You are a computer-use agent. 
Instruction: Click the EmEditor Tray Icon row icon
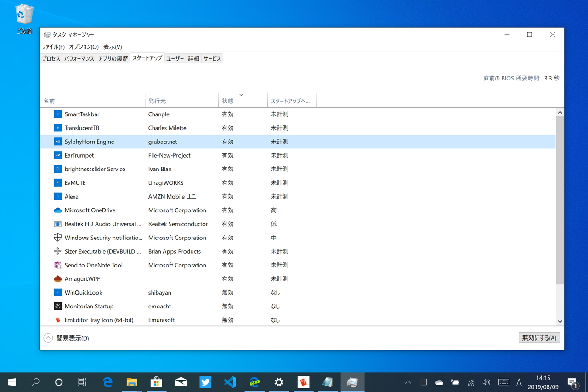pos(57,320)
